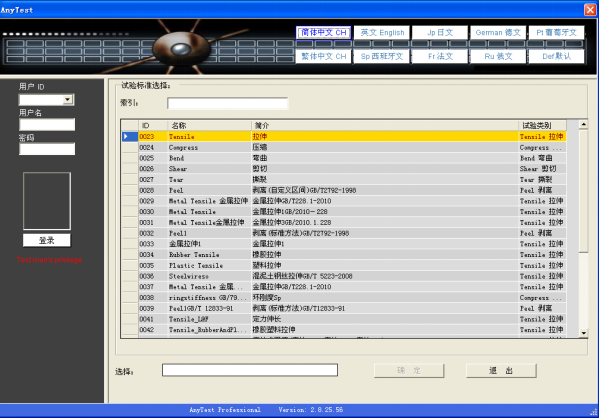600x418 pixels.
Task: Select the 简体中文 CH language option
Action: pyautogui.click(x=324, y=33)
